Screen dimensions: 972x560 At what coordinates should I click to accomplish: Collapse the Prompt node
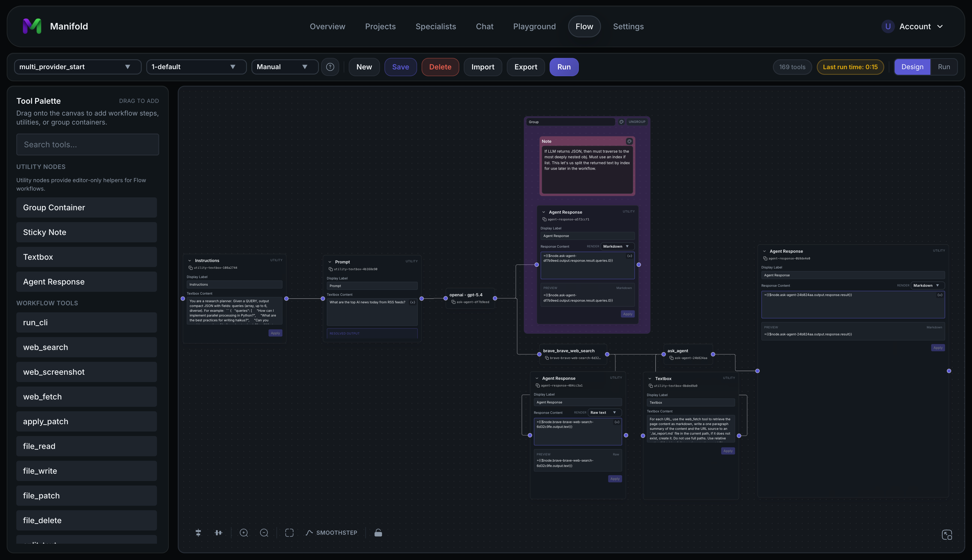330,262
